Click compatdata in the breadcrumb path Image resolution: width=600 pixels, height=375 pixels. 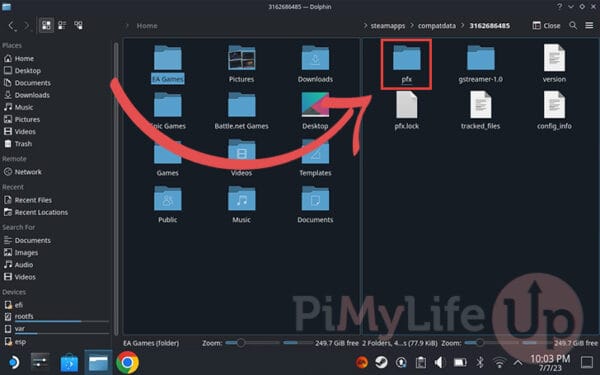tap(437, 26)
